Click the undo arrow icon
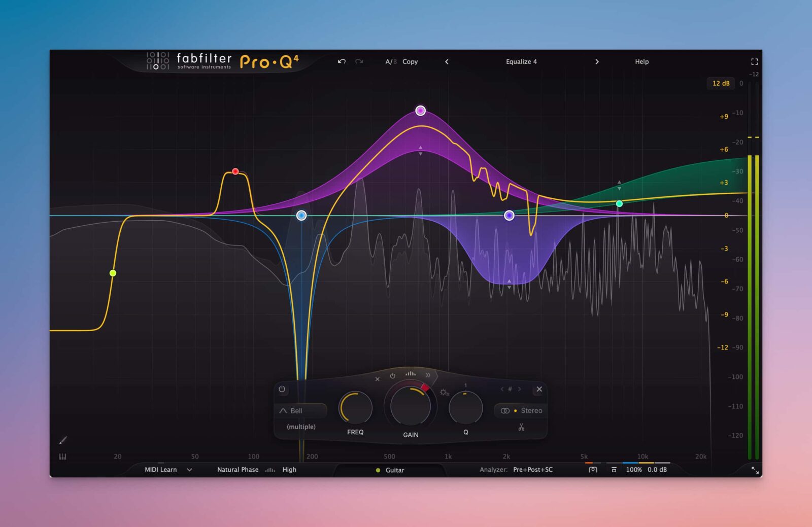 click(x=342, y=61)
